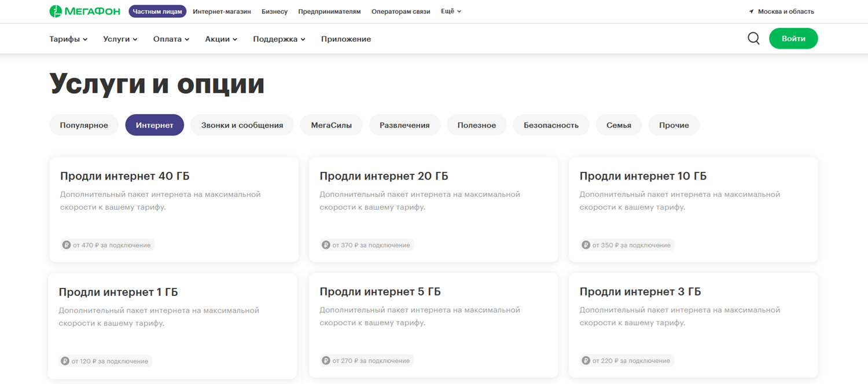868x384 pixels.
Task: Open the Ещё dropdown
Action: pyautogui.click(x=451, y=11)
